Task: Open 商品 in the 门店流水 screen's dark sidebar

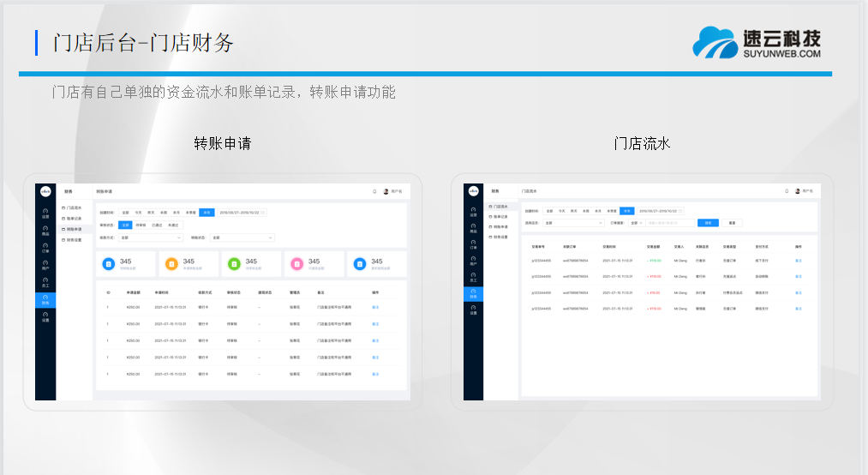Action: point(474,228)
